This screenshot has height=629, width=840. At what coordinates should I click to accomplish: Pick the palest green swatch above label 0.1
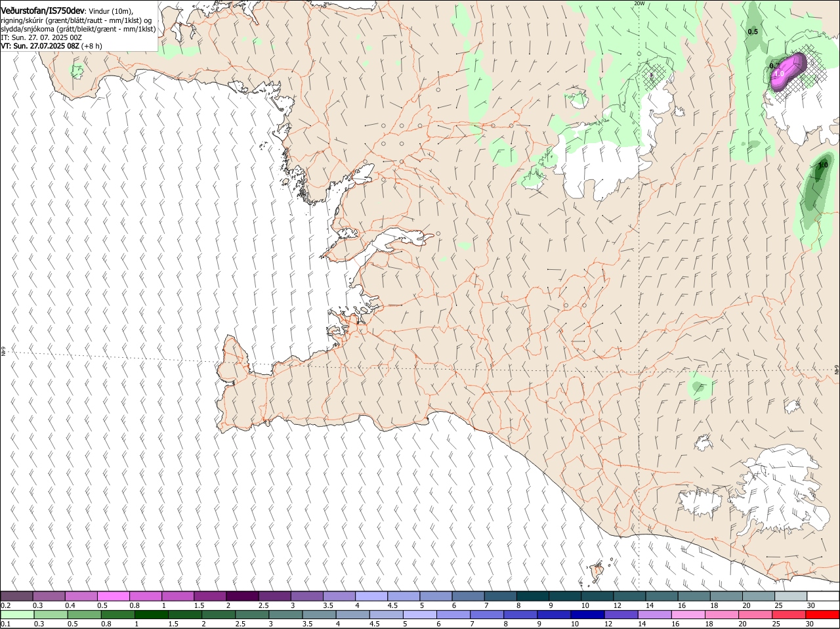tap(17, 615)
